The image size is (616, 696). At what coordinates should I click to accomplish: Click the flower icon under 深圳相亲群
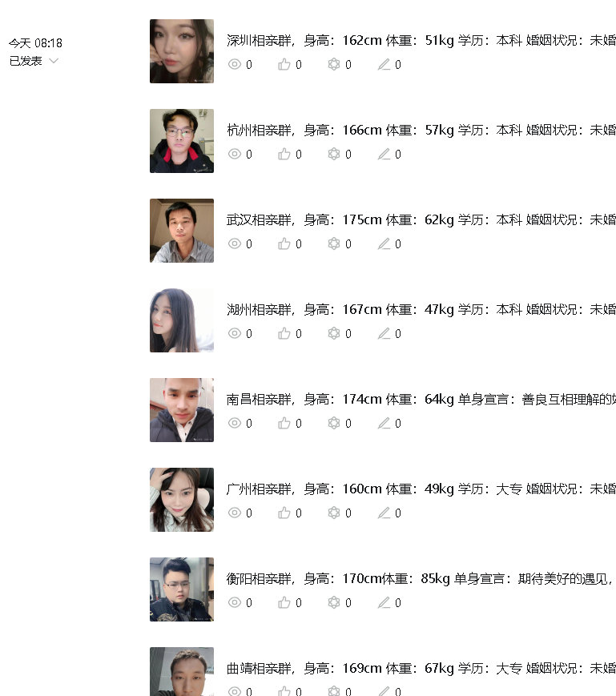[334, 64]
